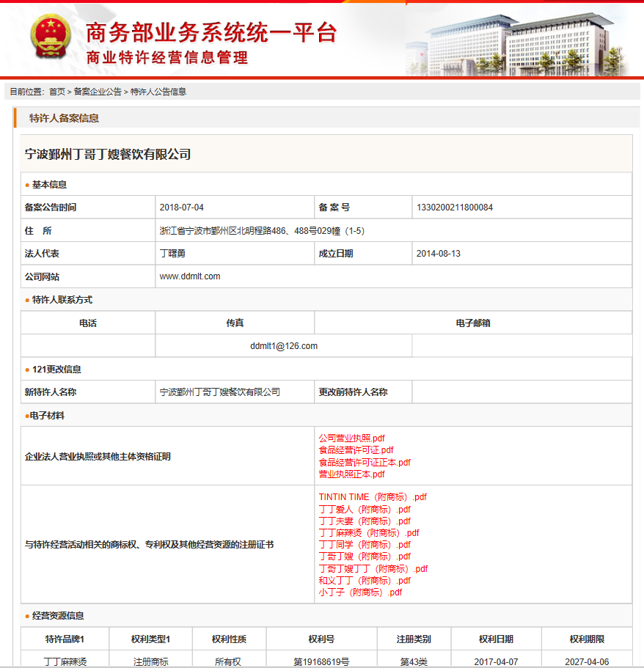Click the 备案公告时间 field label
644x668 pixels.
coord(51,208)
